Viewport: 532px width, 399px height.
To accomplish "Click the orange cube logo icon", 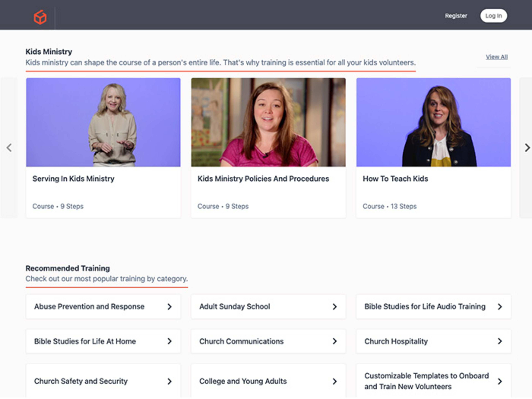I will 40,17.
